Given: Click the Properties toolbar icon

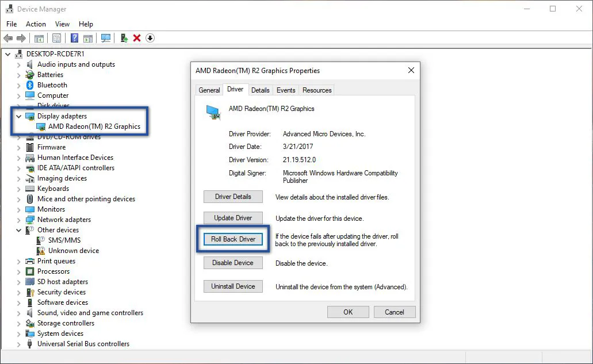Looking at the screenshot, I should (x=56, y=38).
